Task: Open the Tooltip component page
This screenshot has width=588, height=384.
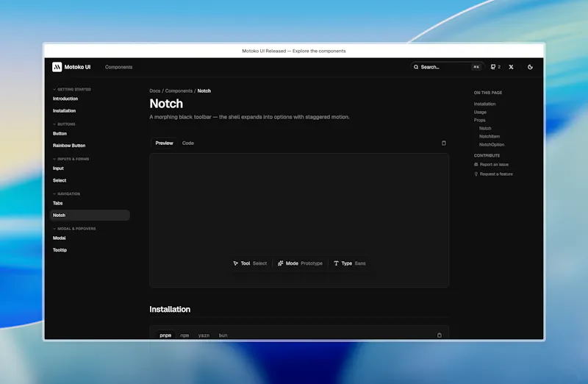Action: tap(60, 250)
